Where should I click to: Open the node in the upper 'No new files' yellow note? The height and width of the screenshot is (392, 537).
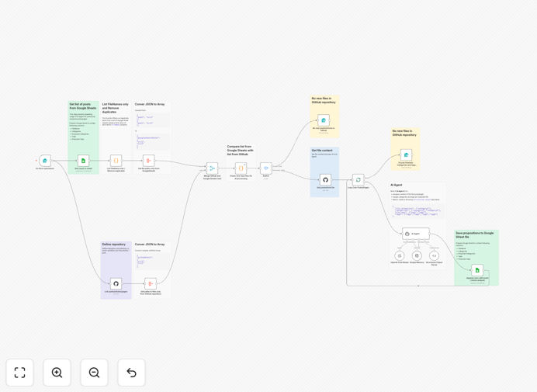coord(324,120)
